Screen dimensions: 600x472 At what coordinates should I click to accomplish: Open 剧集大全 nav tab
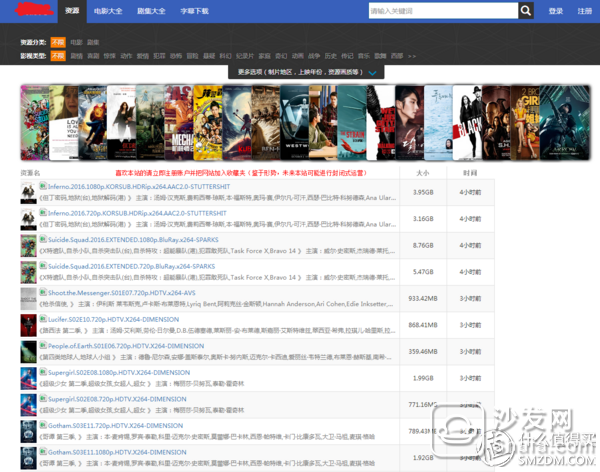pos(152,11)
